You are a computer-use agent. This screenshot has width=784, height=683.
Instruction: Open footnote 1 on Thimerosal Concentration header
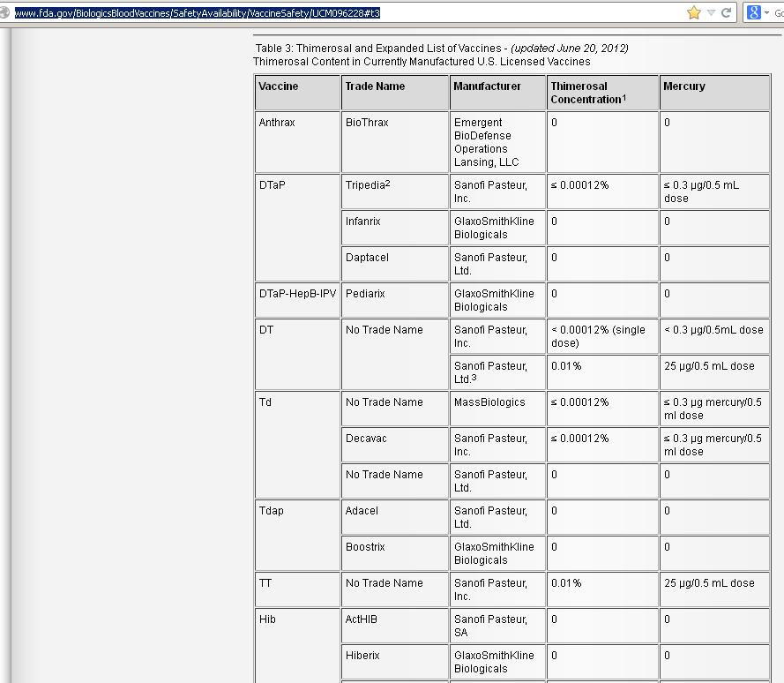(624, 98)
